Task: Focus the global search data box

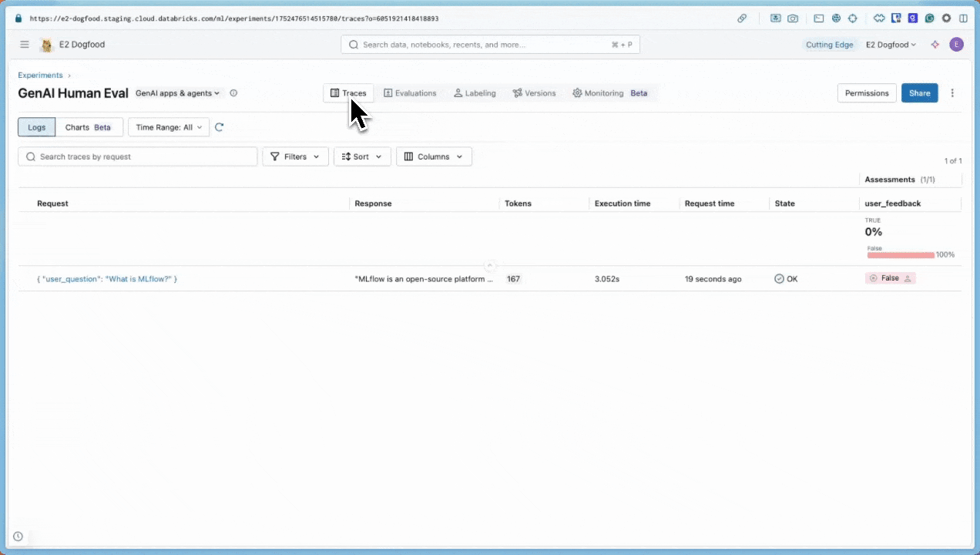Action: tap(491, 45)
